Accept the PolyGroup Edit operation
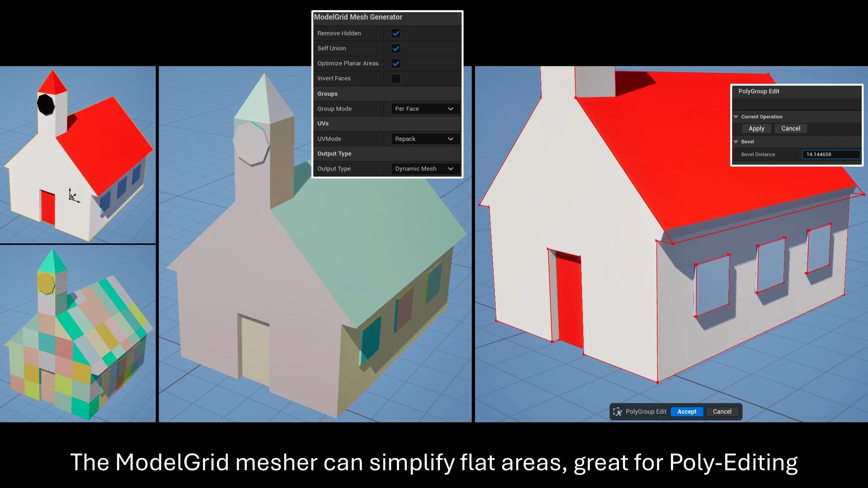This screenshot has height=488, width=868. point(687,412)
